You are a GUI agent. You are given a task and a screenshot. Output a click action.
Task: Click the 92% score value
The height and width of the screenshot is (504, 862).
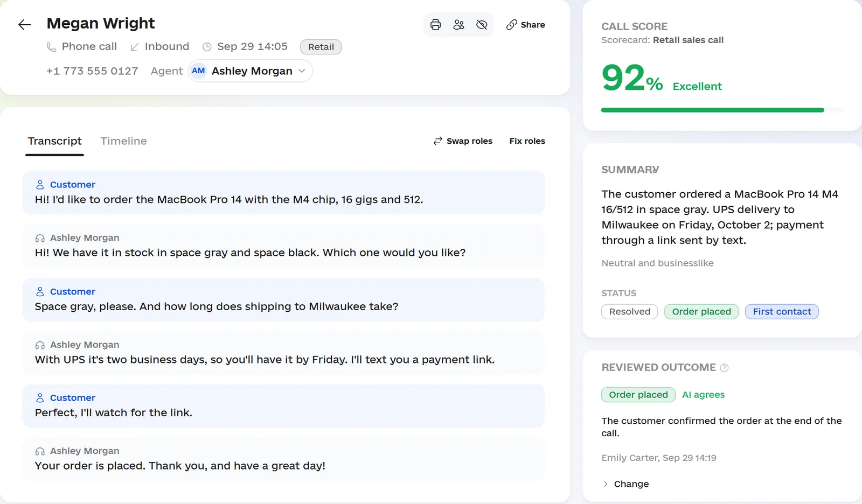[x=632, y=78]
